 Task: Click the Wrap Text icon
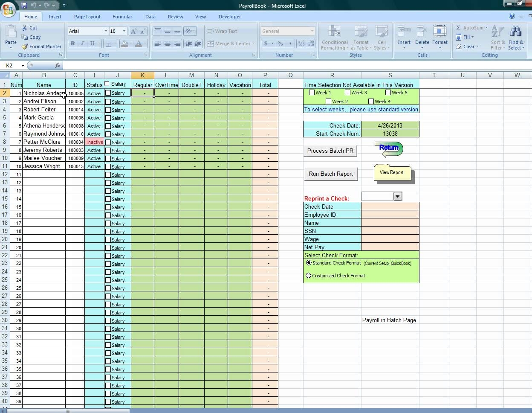tap(211, 31)
